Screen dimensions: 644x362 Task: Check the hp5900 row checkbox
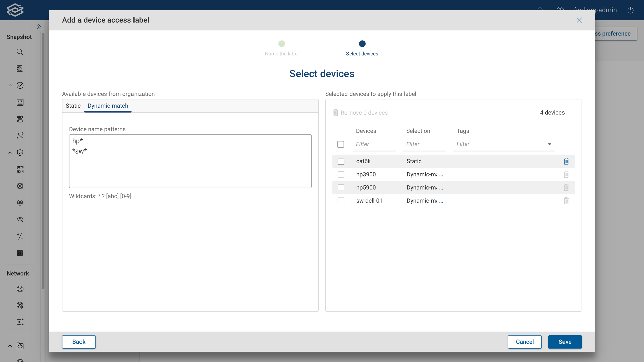341,187
